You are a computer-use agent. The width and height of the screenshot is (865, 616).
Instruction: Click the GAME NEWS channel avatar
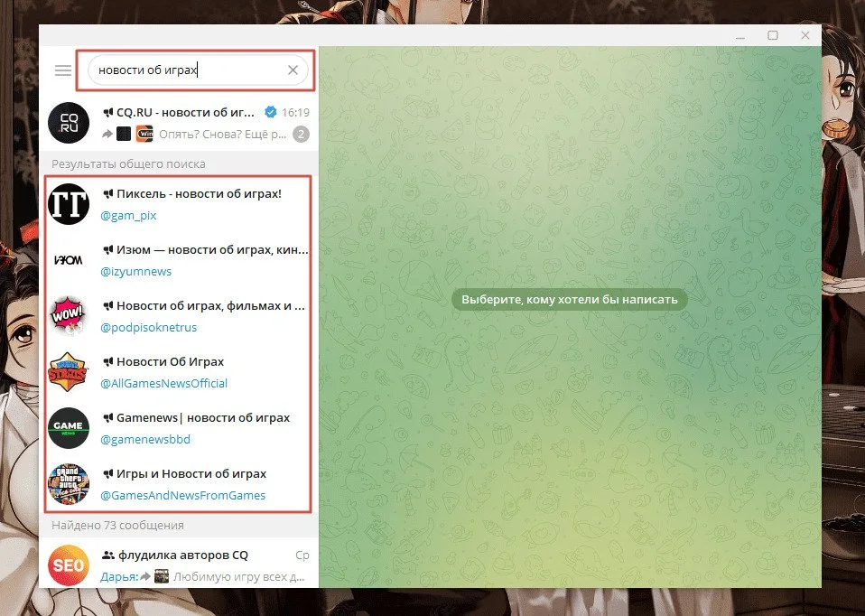pos(69,428)
